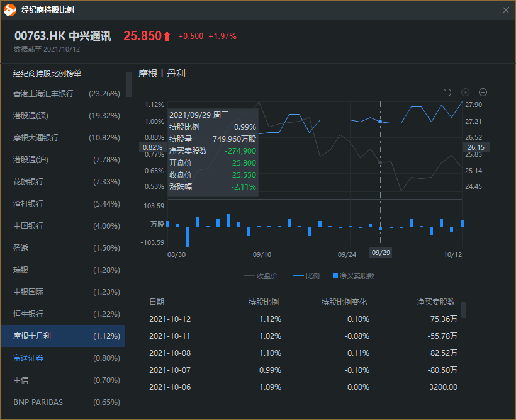This screenshot has height=420, width=516.
Task: Close the 经纪商持股比例 window
Action: coord(506,10)
